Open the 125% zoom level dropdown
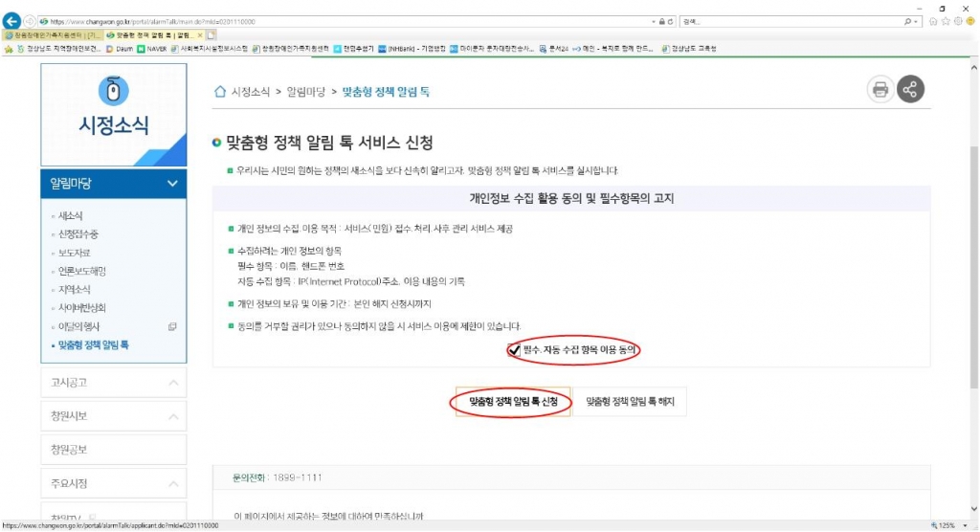 [x=965, y=525]
